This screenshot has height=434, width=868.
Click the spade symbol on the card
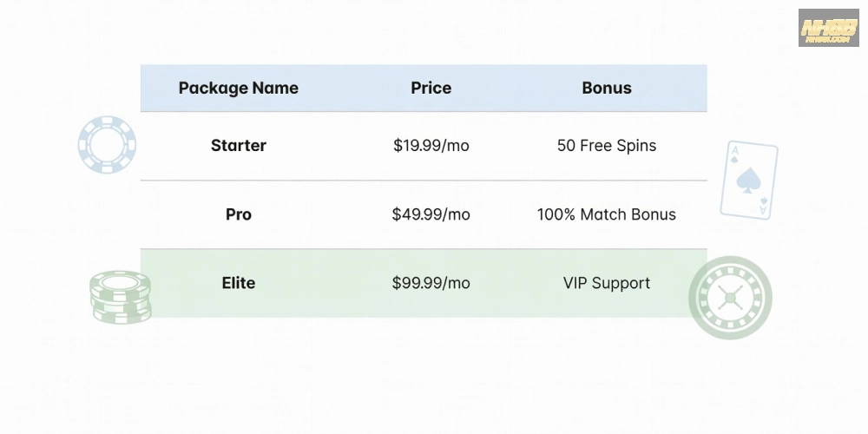[746, 180]
